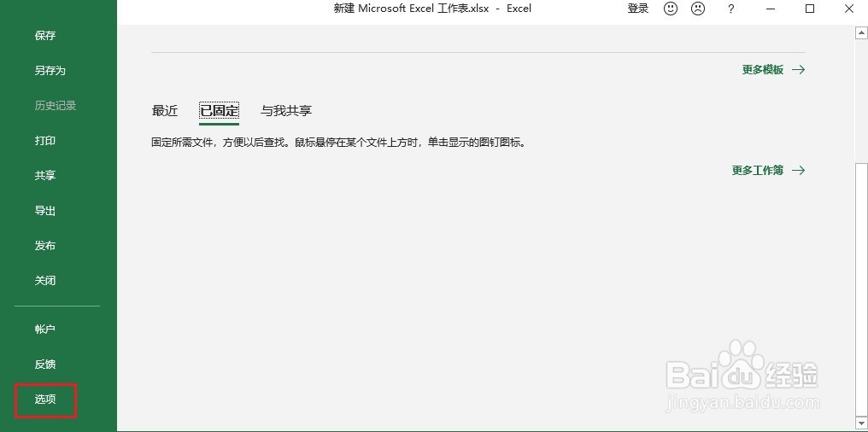The image size is (868, 432).
Task: Switch to the 与我共享 tab
Action: coord(286,111)
